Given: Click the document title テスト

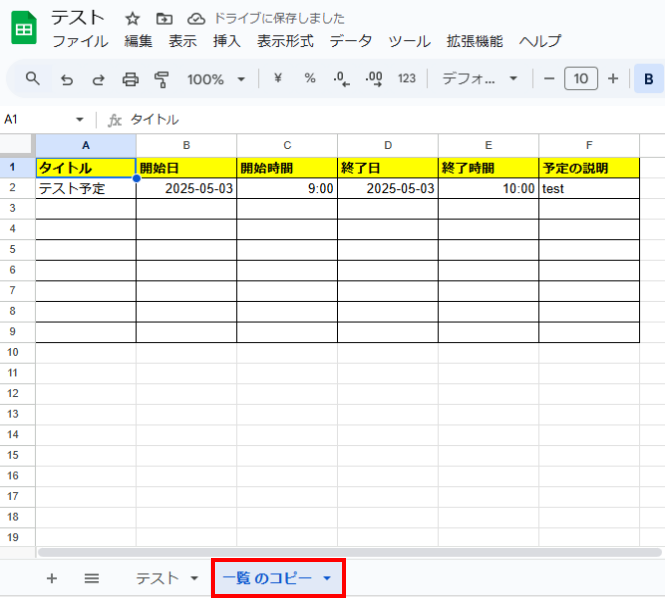Looking at the screenshot, I should point(78,18).
